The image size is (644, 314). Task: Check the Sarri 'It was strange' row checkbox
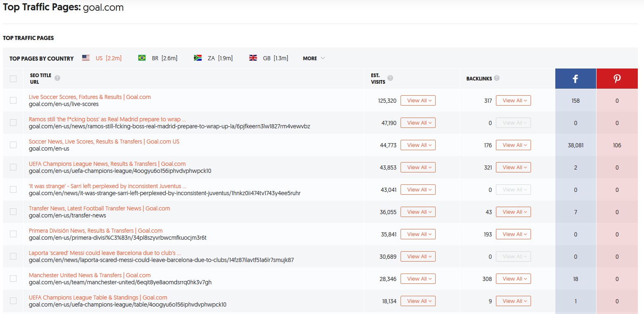click(13, 189)
